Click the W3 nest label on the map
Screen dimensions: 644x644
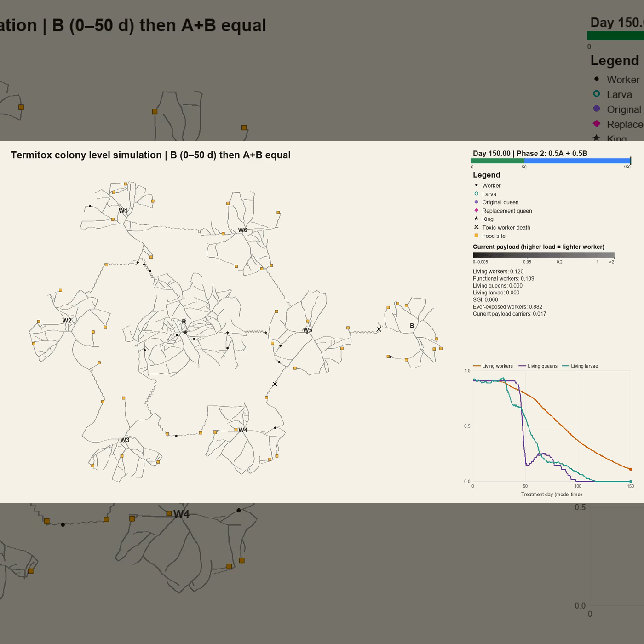(x=125, y=440)
